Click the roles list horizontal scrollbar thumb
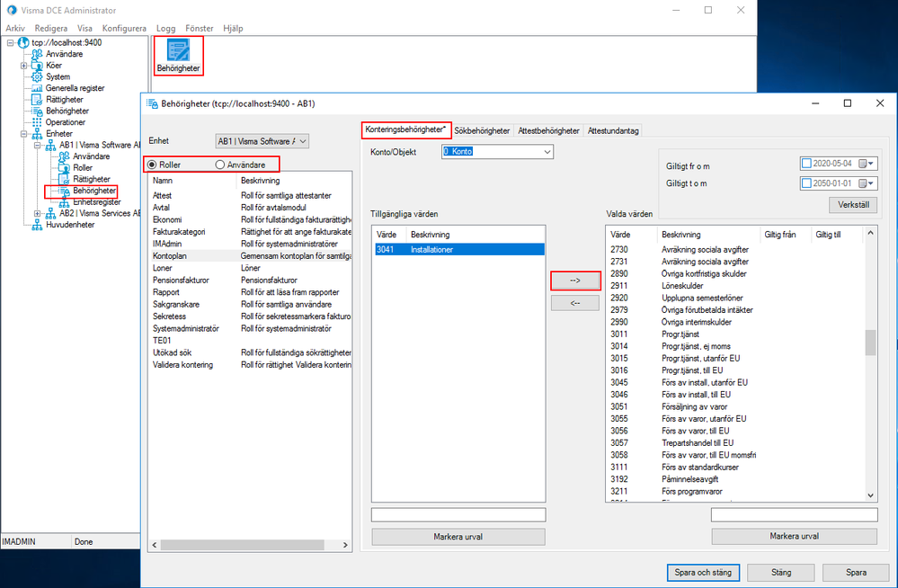The width and height of the screenshot is (898, 588). tap(243, 545)
